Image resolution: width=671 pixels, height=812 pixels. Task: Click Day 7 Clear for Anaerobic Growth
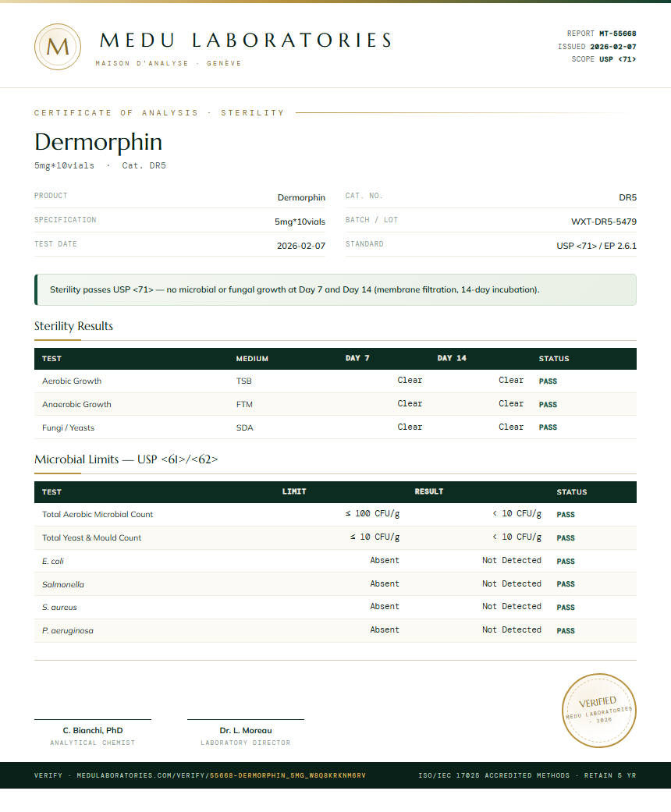[x=410, y=403]
